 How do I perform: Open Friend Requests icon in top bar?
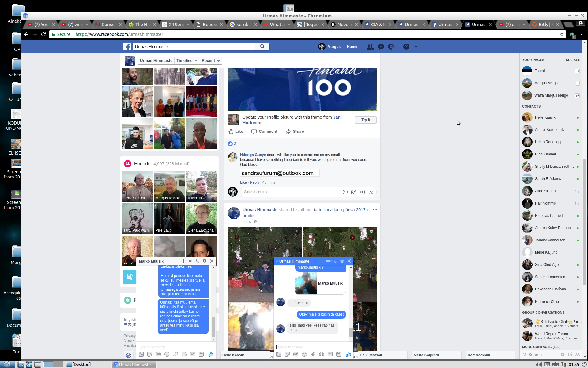(x=370, y=47)
